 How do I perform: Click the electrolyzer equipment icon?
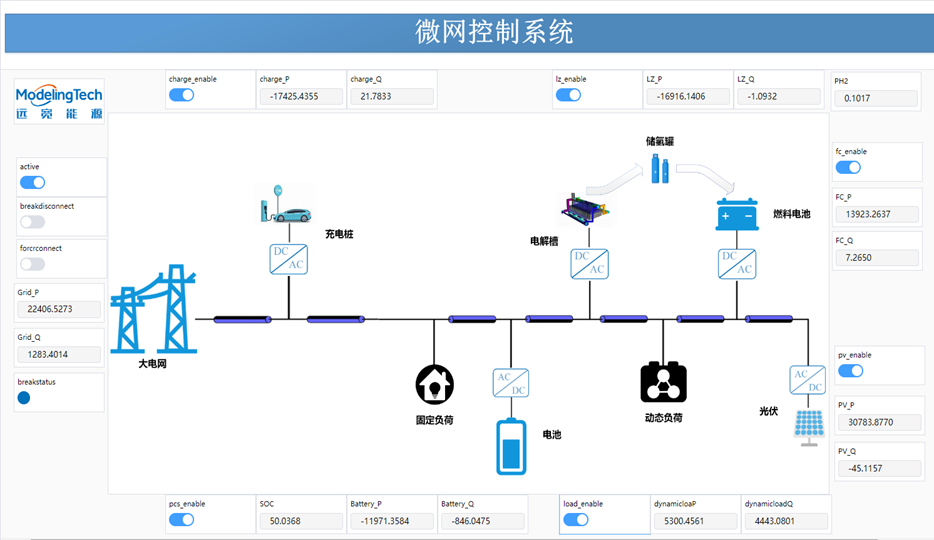click(x=586, y=208)
